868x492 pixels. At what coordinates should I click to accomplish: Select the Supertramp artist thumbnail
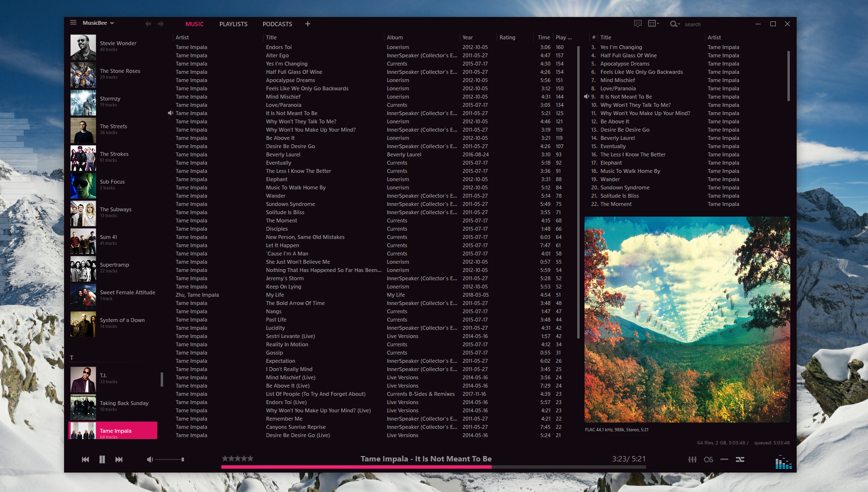83,269
